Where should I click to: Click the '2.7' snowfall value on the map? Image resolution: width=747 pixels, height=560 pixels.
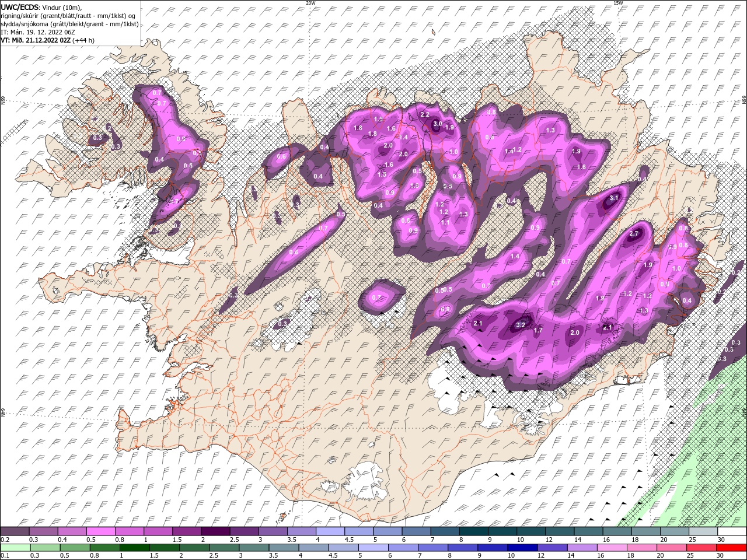(x=635, y=234)
